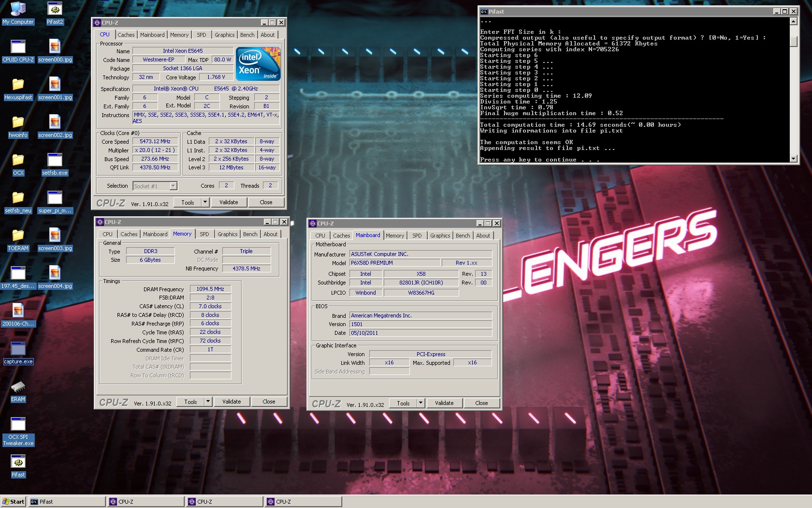Click Validate in the top CPU-Z window

coord(229,202)
